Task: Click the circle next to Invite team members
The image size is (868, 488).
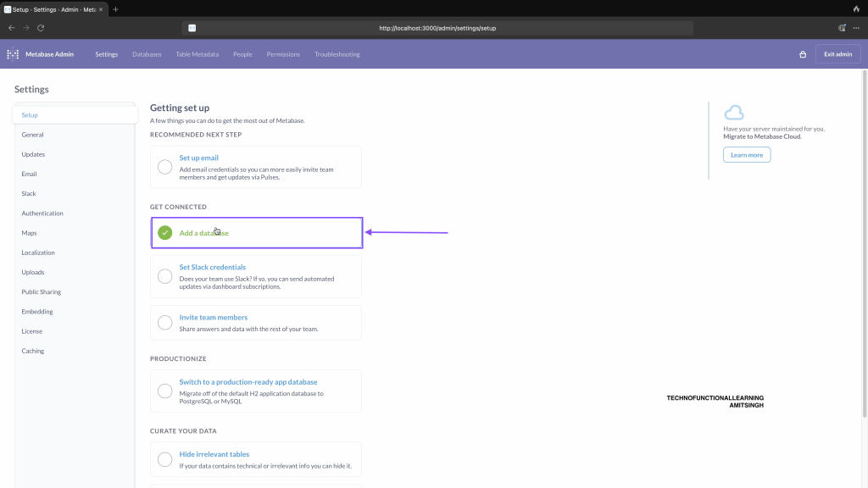Action: click(x=165, y=323)
